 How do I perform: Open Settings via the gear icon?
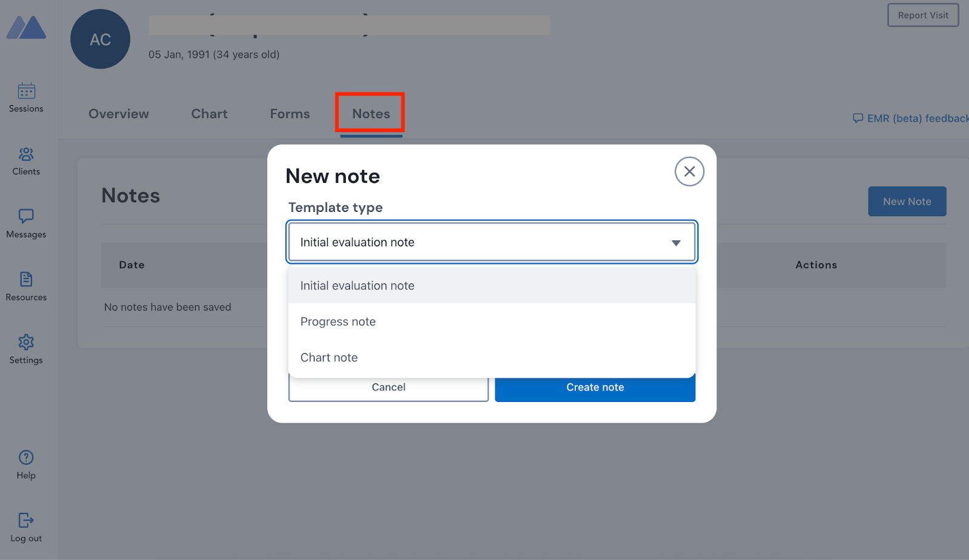pos(25,342)
